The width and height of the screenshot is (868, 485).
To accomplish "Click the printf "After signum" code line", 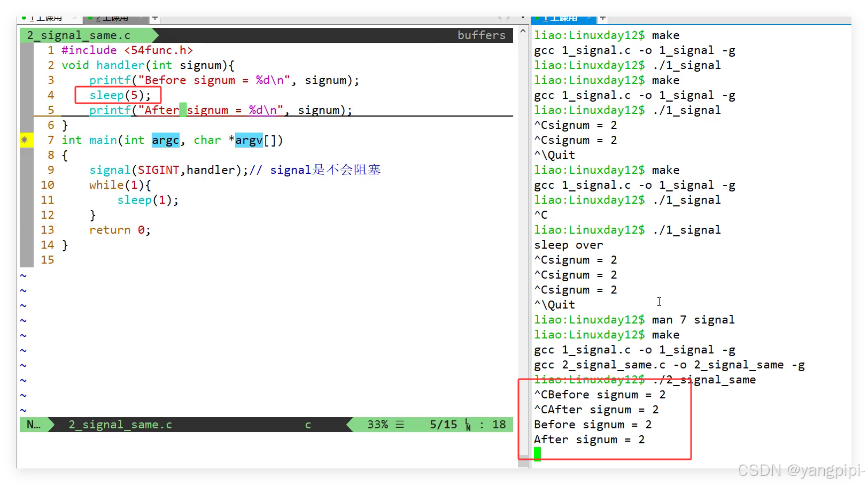I will [x=221, y=110].
